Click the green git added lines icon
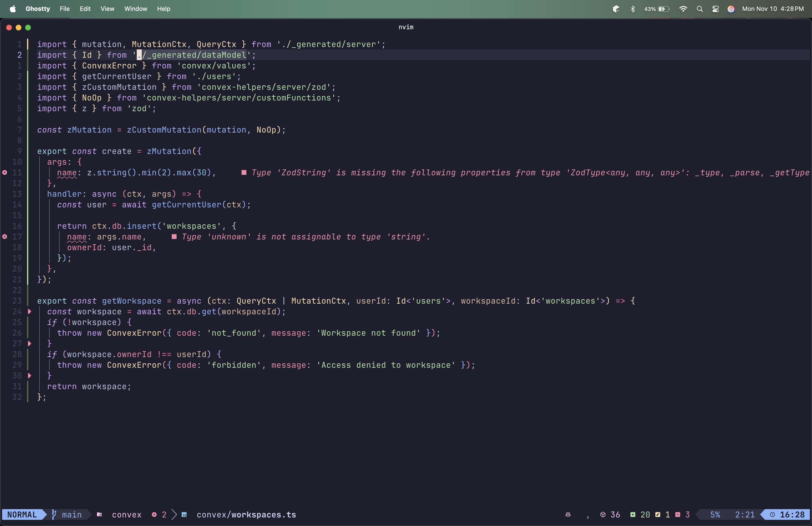Viewport: 812px width, 526px height. (633, 514)
